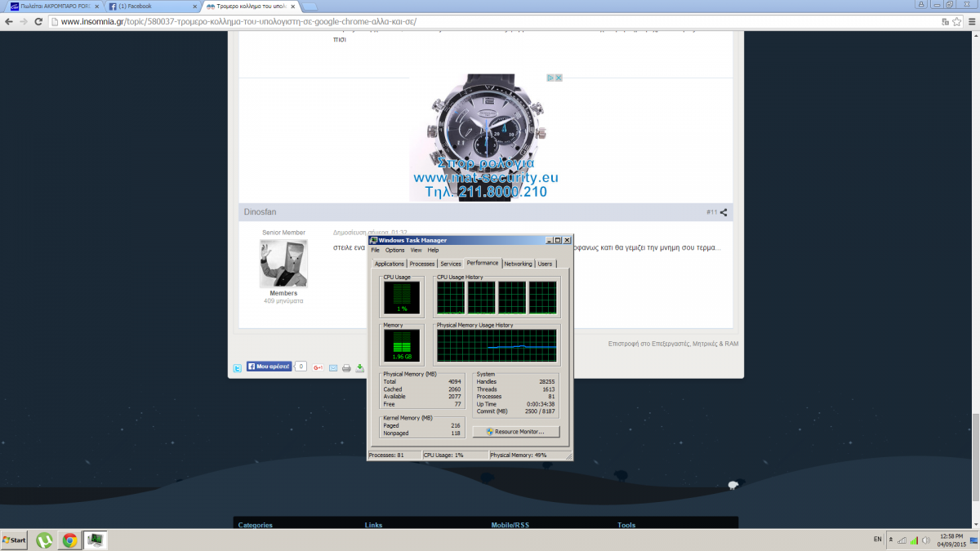The image size is (980, 551).
Task: Click Chrome icon in the taskbar
Action: [x=70, y=540]
